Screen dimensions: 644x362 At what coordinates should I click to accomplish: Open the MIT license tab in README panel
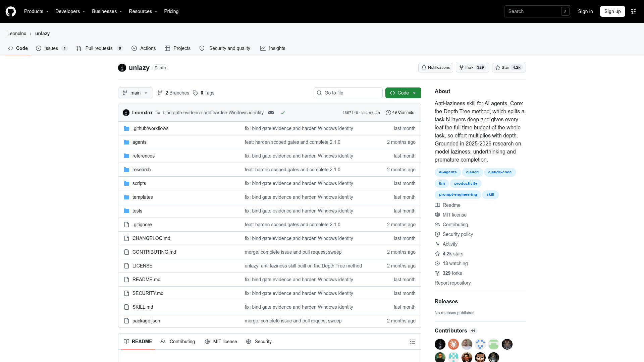coord(221,342)
